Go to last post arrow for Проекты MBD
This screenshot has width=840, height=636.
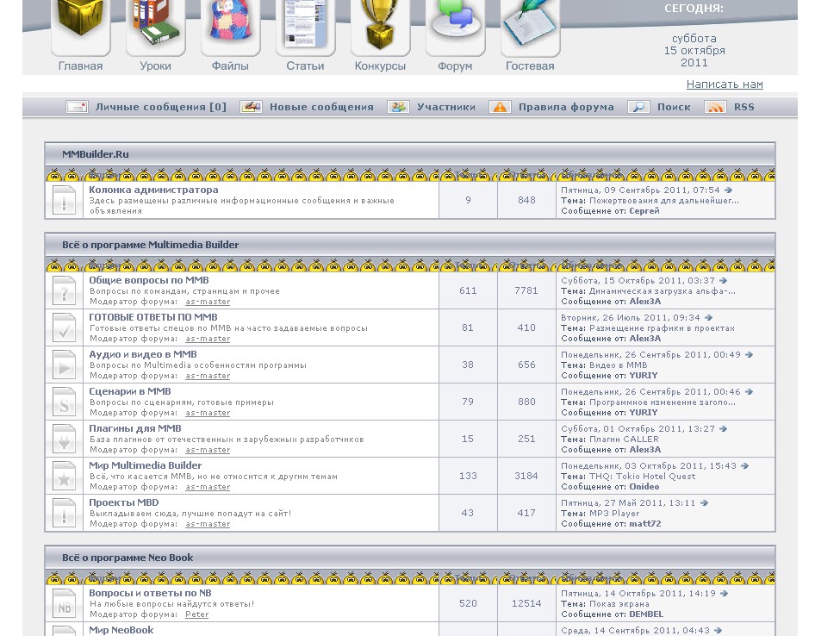click(704, 503)
